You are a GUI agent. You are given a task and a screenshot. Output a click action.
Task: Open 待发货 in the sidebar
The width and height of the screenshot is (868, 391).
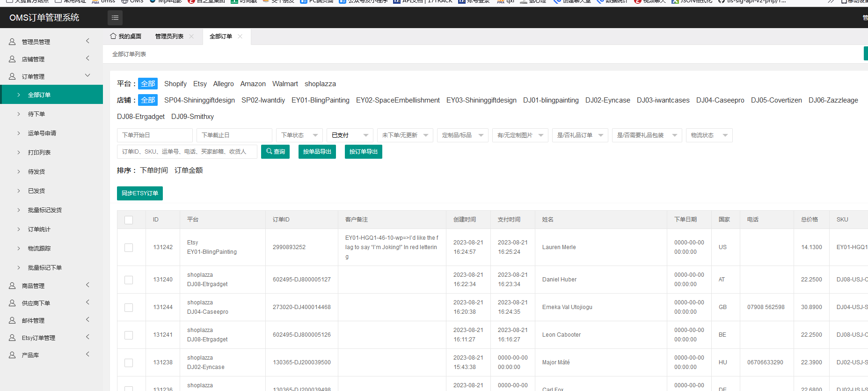click(x=51, y=171)
